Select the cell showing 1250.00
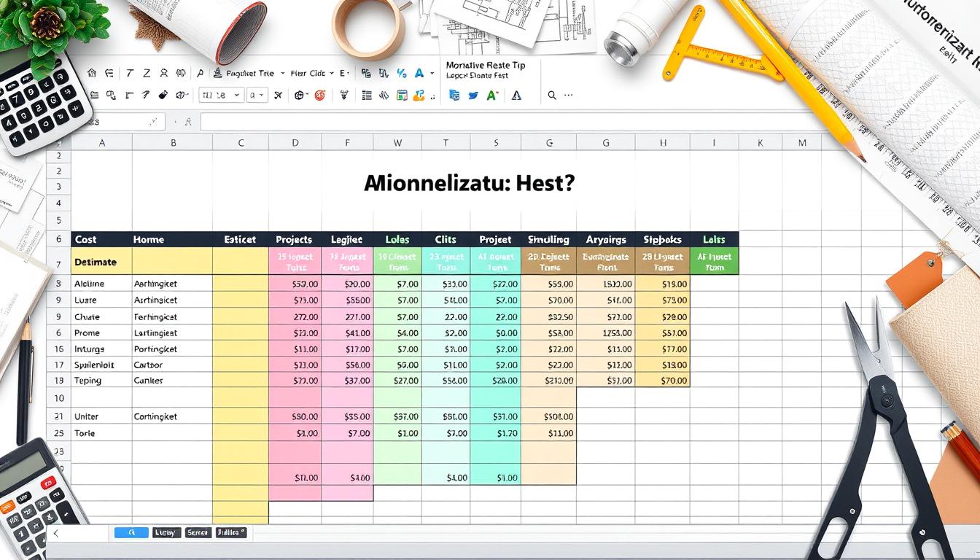Image resolution: width=980 pixels, height=560 pixels. click(605, 332)
